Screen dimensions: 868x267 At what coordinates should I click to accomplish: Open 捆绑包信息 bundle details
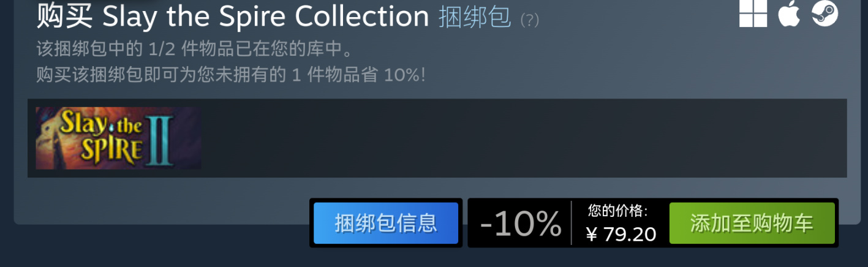386,223
